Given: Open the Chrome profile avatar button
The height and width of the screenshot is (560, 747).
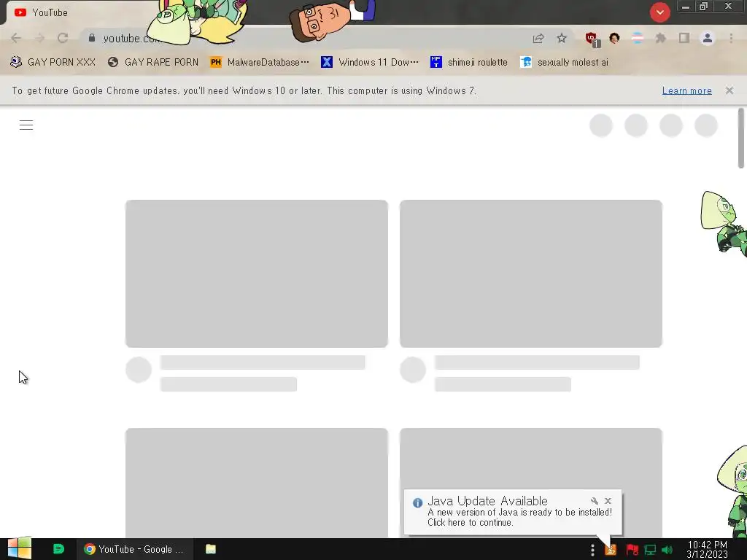Looking at the screenshot, I should point(708,38).
